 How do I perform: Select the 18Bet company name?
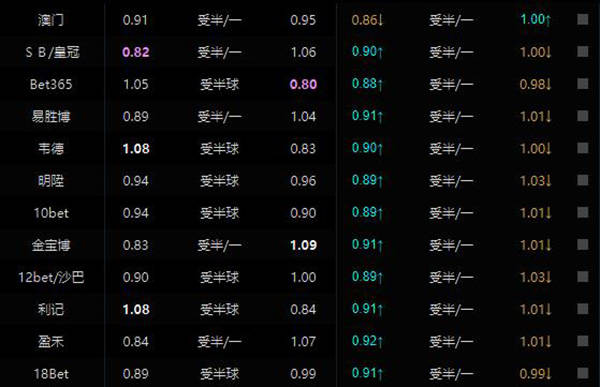(51, 374)
